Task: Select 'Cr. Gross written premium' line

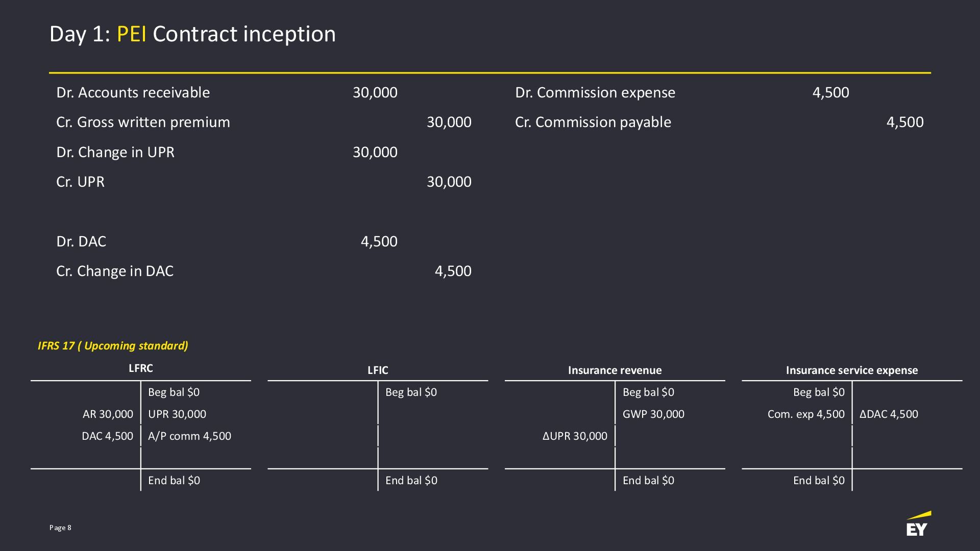Action: tap(143, 122)
